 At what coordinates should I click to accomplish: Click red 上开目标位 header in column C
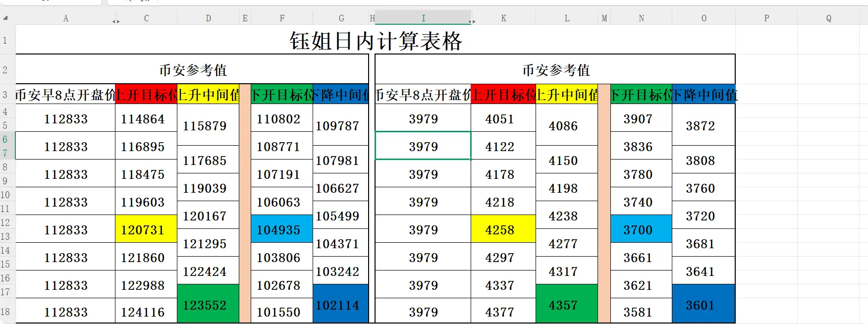coord(146,94)
